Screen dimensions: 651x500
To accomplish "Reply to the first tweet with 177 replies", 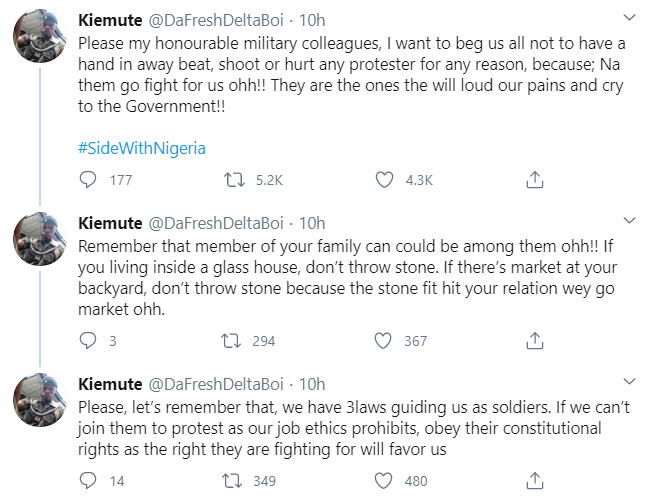I will pos(89,180).
